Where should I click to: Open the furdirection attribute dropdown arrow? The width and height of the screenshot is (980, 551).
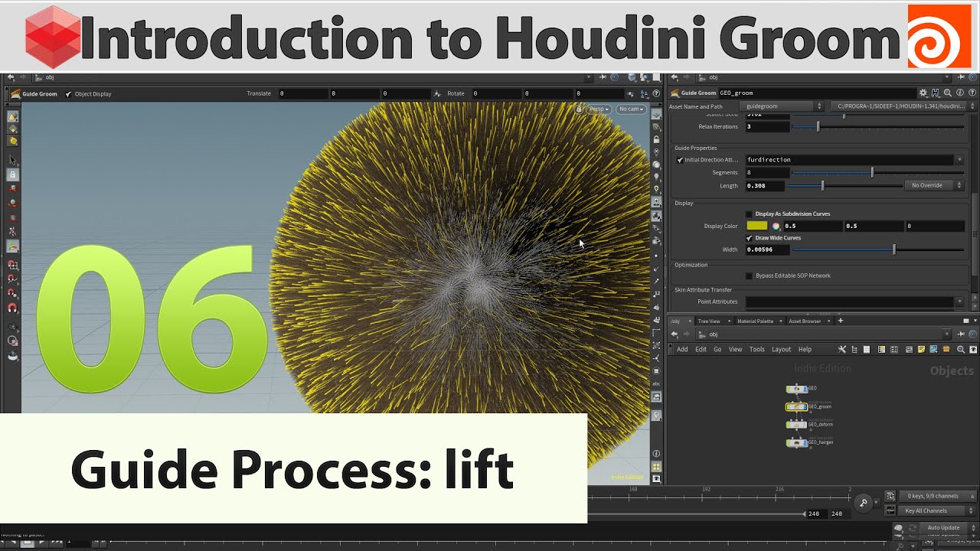(959, 160)
